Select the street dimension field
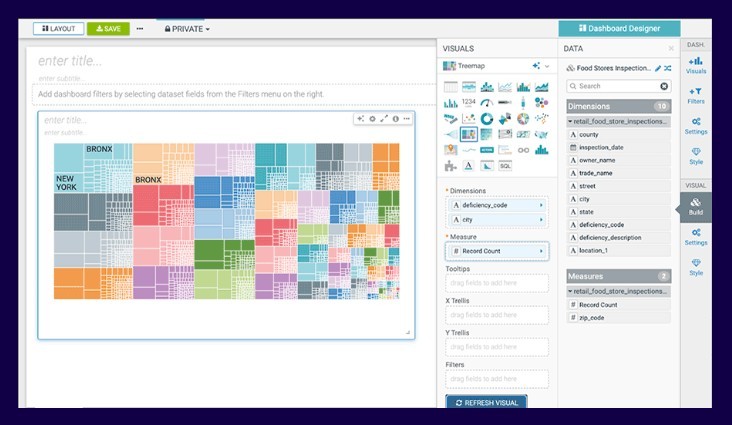732x425 pixels. click(619, 186)
